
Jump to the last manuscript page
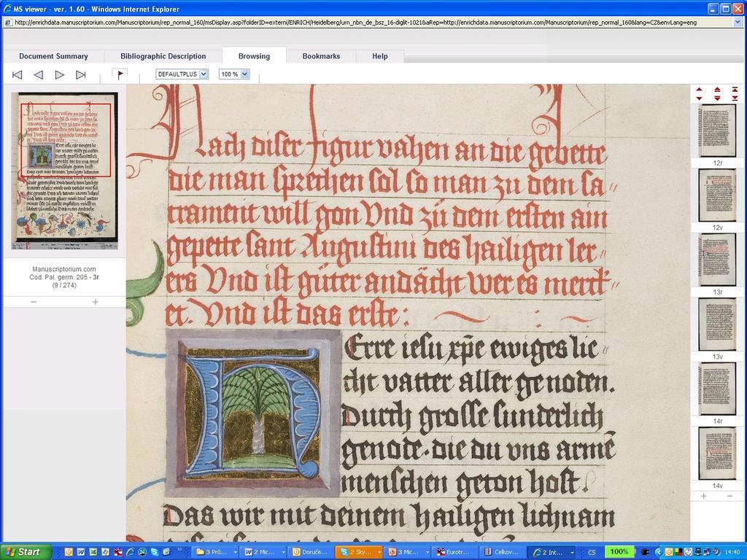(x=81, y=75)
